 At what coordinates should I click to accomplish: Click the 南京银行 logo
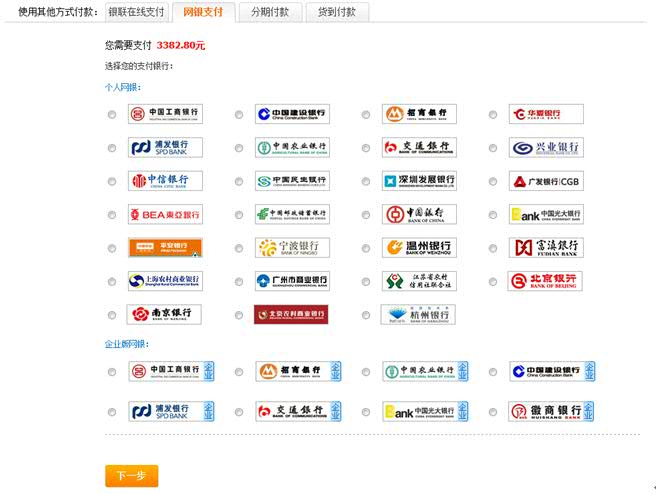pos(164,315)
